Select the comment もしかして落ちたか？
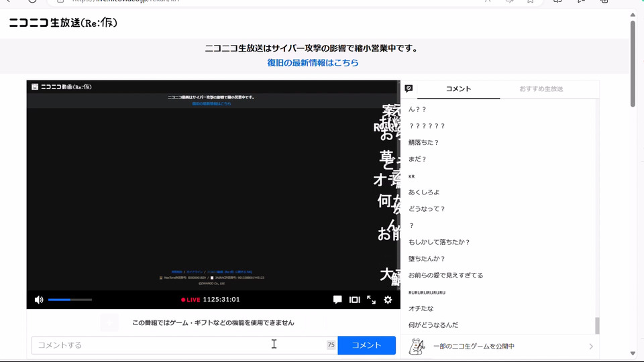The width and height of the screenshot is (644, 362). (x=439, y=242)
